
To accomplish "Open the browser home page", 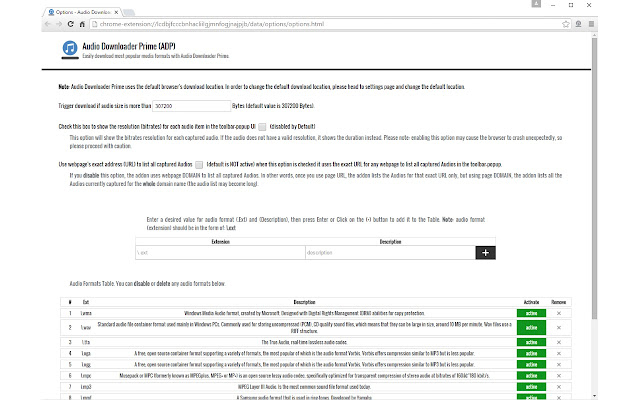I will (x=82, y=24).
